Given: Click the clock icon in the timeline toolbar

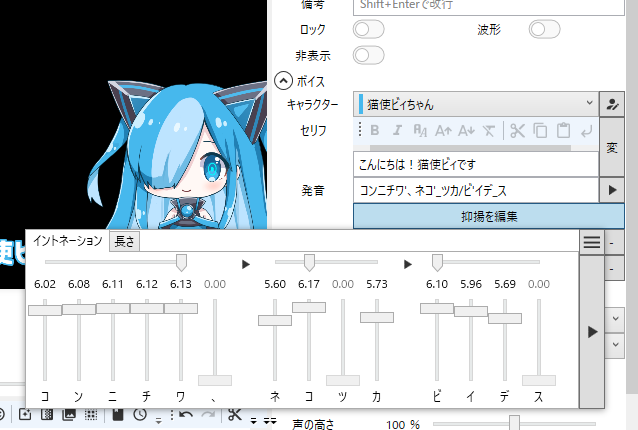Looking at the screenshot, I should click(x=140, y=415).
